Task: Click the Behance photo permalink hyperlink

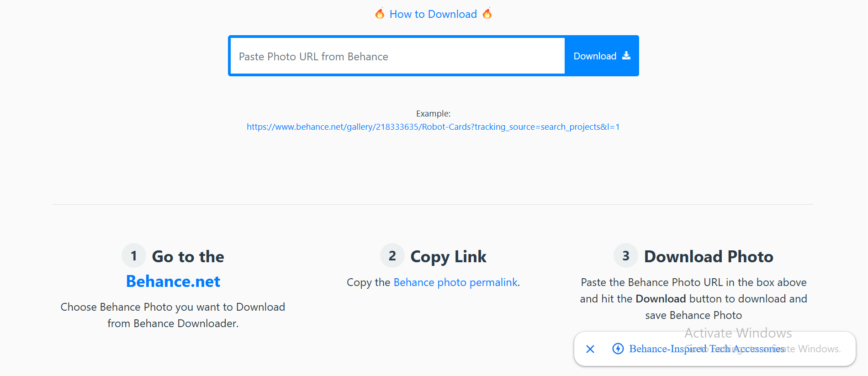Action: tap(455, 282)
